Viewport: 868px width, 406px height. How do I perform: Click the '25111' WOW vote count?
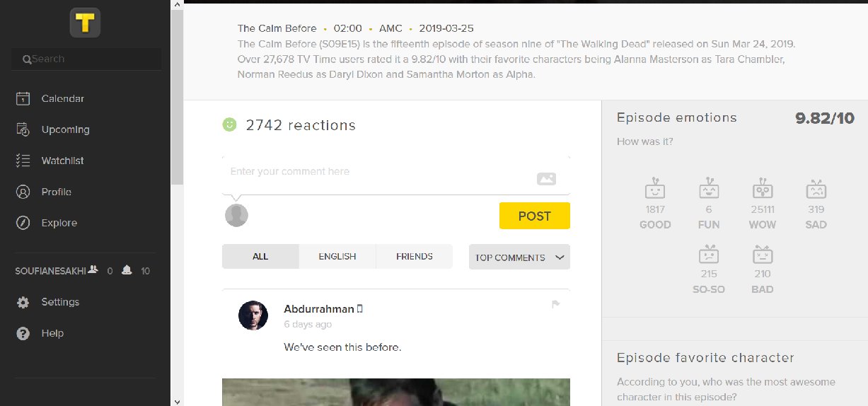763,209
